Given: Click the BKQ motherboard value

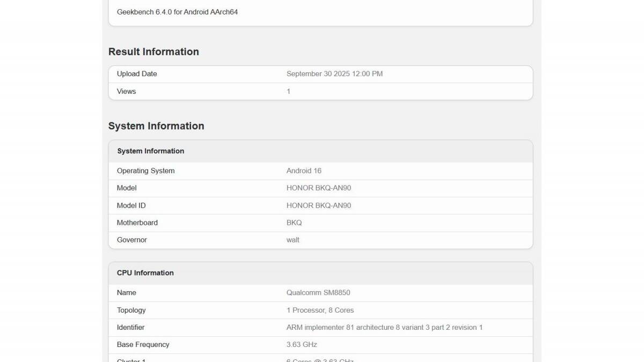Looking at the screenshot, I should pos(294,223).
